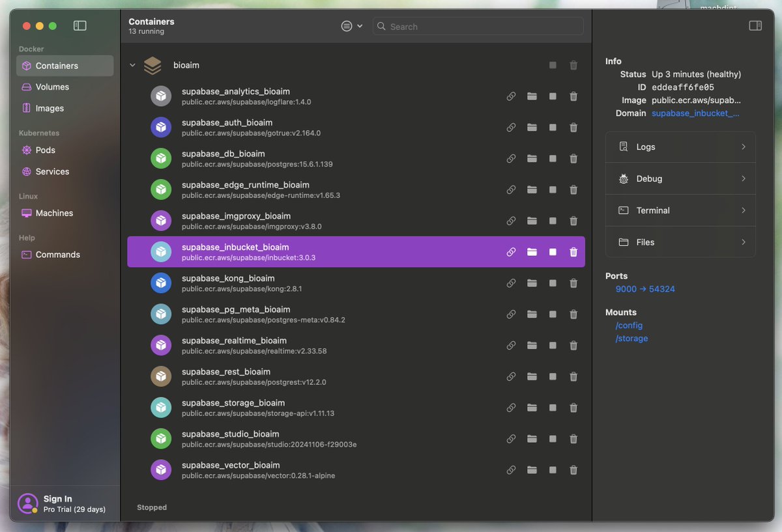Open Commands under Help

[x=65, y=255]
